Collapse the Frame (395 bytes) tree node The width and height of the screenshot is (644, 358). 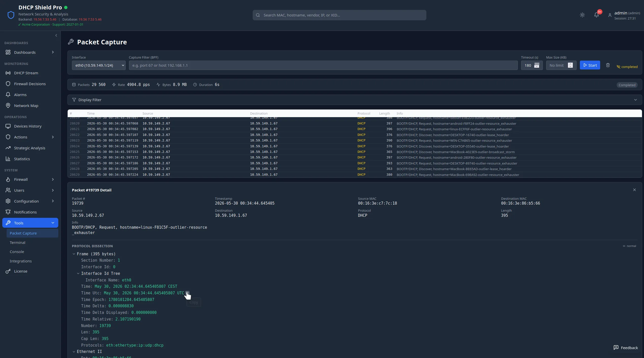click(74, 254)
